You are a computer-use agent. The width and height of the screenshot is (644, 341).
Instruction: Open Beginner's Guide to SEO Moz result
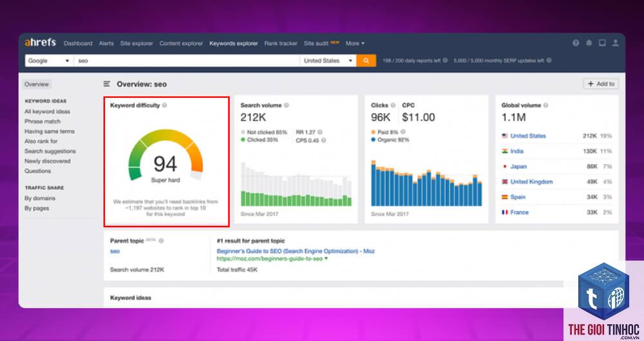296,251
